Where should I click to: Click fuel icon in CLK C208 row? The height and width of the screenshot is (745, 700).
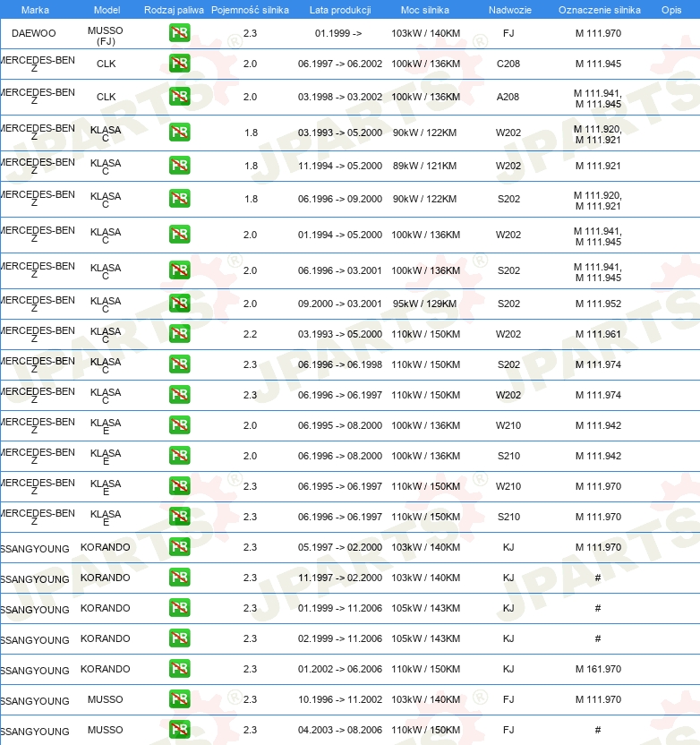180,64
